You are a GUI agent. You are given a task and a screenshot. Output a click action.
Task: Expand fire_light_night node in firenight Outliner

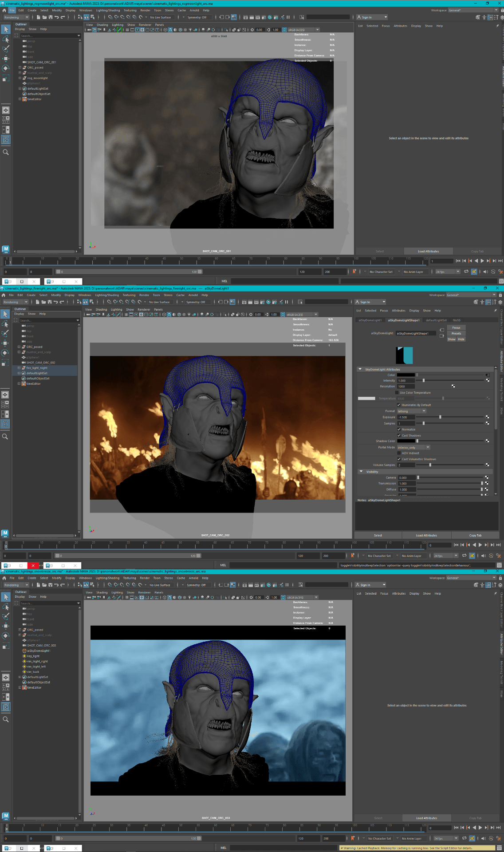19,368
